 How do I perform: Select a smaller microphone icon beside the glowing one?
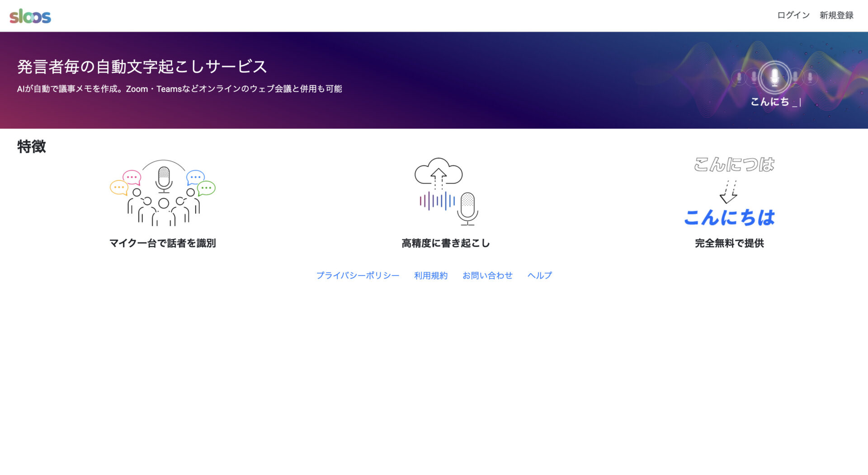tap(753, 77)
